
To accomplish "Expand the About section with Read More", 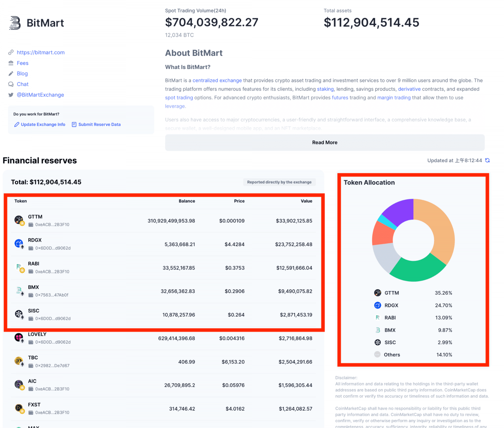I will [x=325, y=142].
